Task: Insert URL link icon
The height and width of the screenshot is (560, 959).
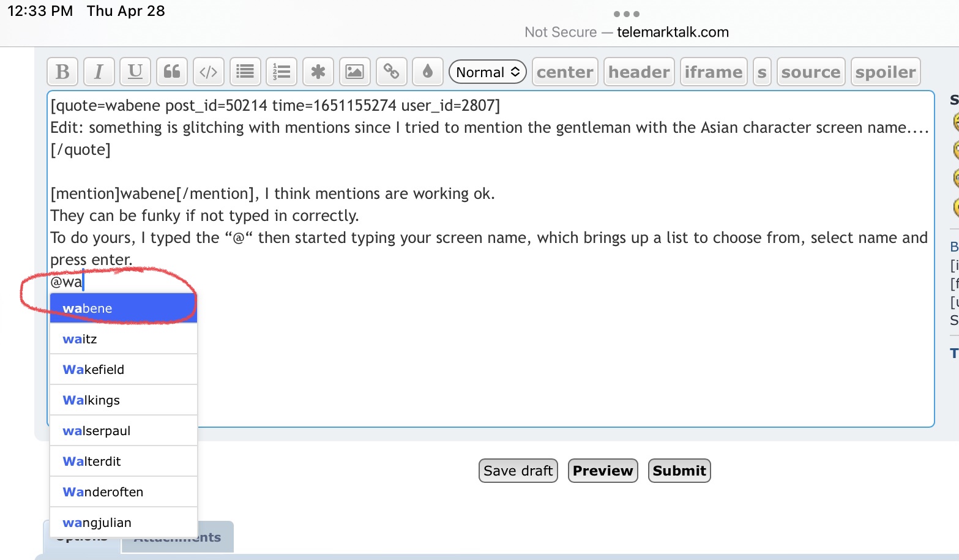Action: (x=391, y=72)
